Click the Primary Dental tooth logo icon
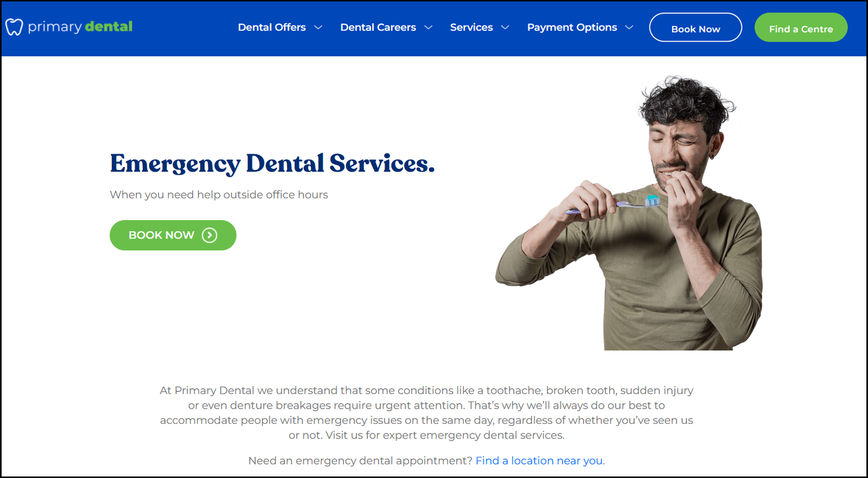Screen dimensions: 868x478 click(14, 27)
